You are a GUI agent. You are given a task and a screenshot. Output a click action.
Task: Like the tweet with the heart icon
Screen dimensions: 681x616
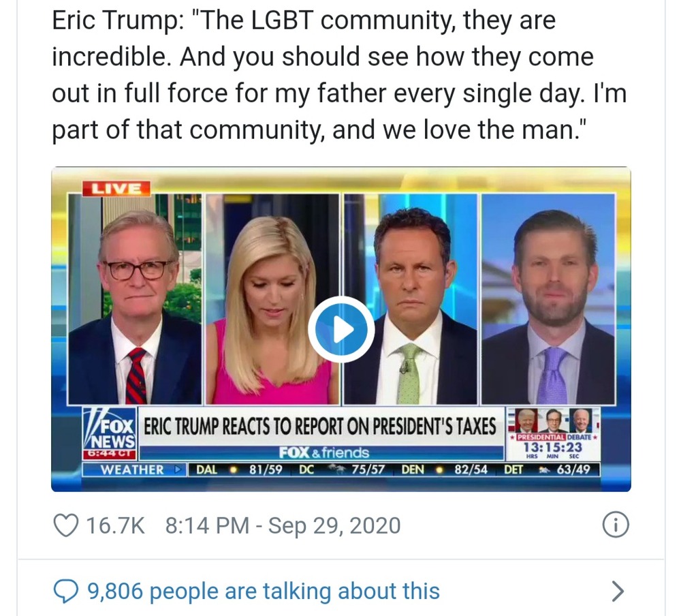pyautogui.click(x=65, y=525)
